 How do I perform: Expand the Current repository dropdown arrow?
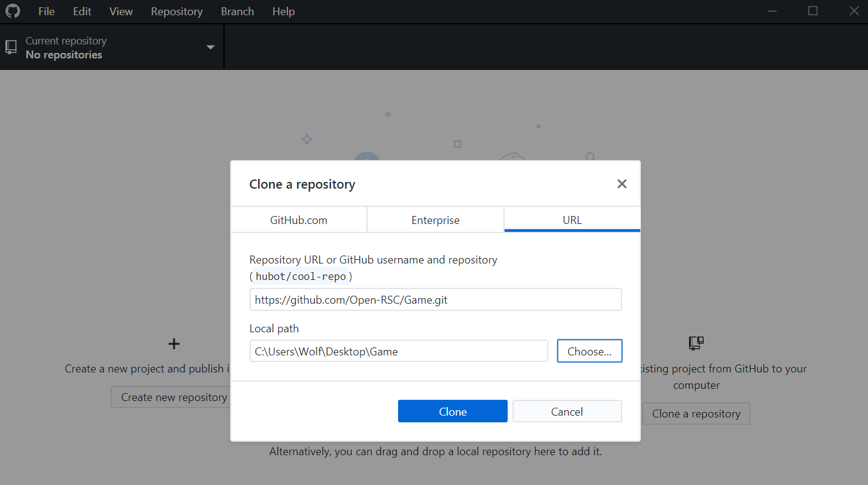pyautogui.click(x=211, y=47)
